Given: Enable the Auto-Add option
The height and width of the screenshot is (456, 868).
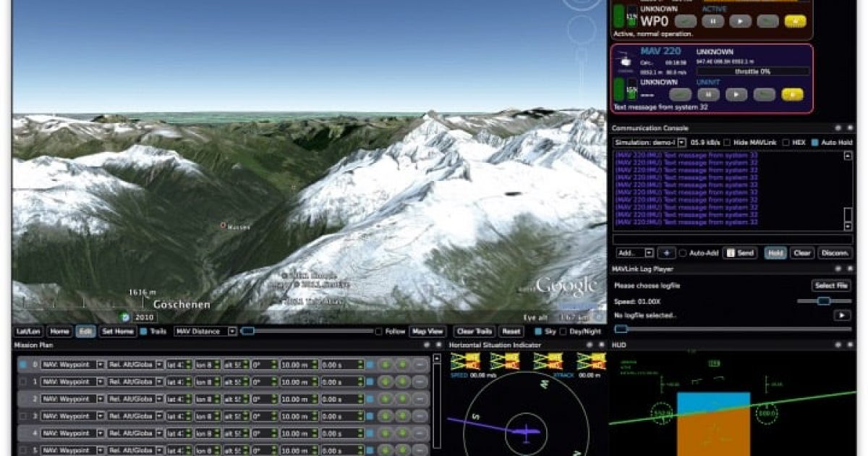Looking at the screenshot, I should point(683,253).
